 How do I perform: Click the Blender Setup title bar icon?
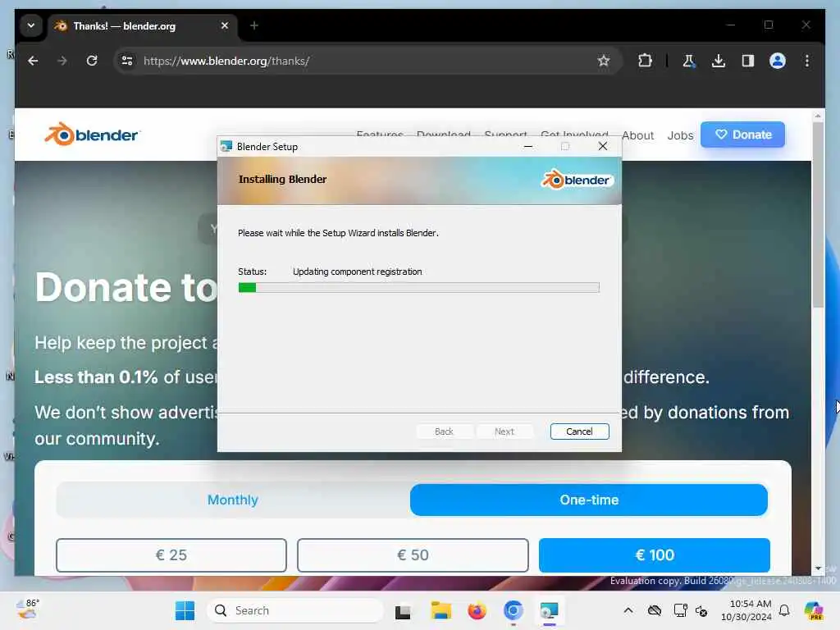(226, 146)
